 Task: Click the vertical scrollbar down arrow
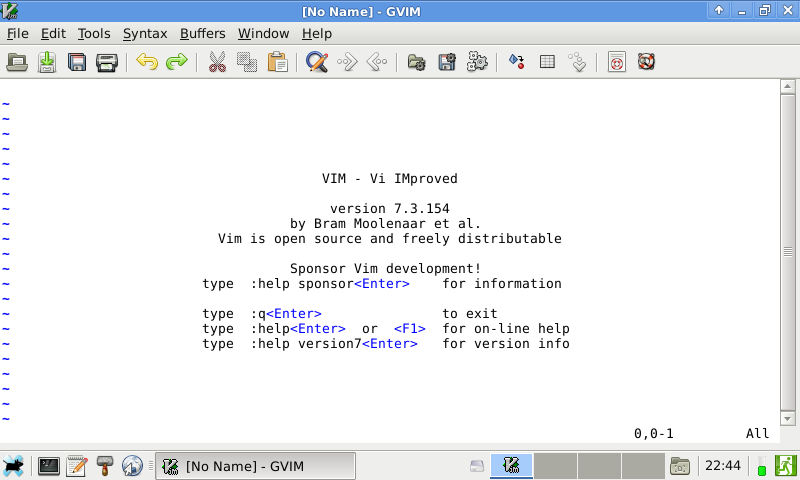(x=787, y=418)
